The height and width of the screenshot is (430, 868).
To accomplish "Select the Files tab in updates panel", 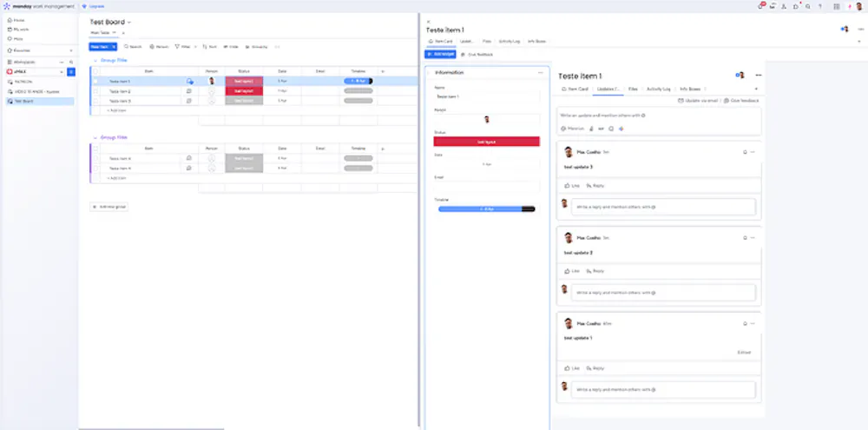I will 633,89.
